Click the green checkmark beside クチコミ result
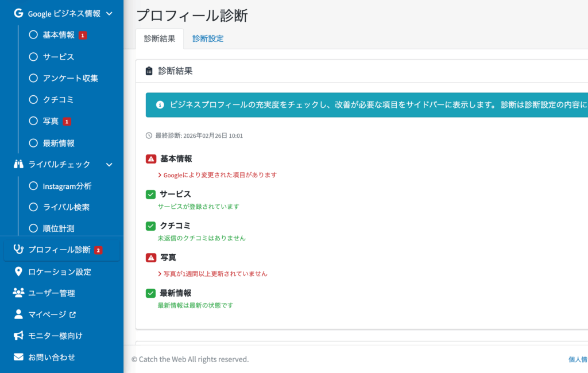 pyautogui.click(x=151, y=226)
